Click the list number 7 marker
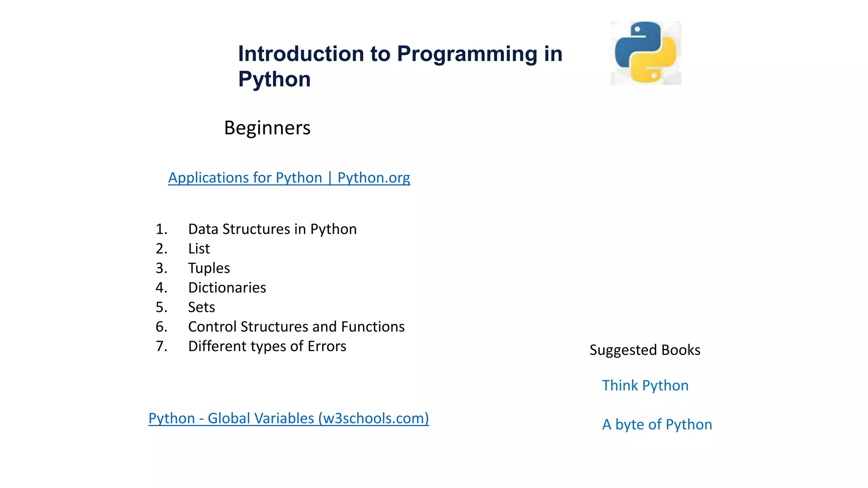This screenshot has width=868, height=488. point(161,346)
